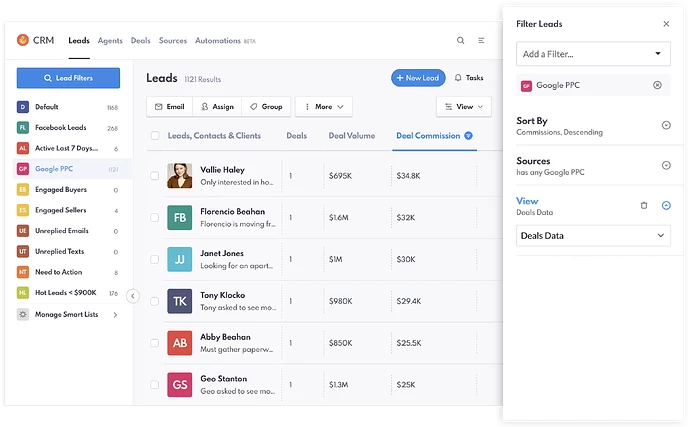Viewport: 690px width, 427px height.
Task: Tick the checkbox beside Tony Klocko
Action: pyautogui.click(x=155, y=301)
